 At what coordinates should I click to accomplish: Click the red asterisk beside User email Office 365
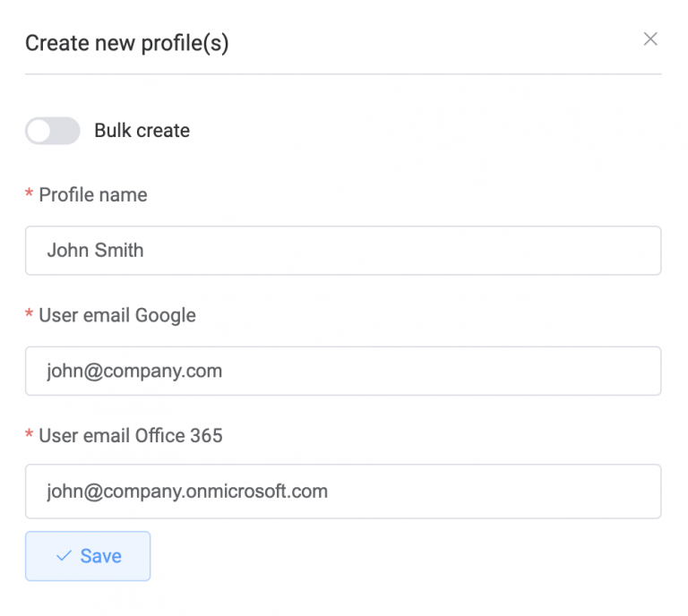(29, 437)
